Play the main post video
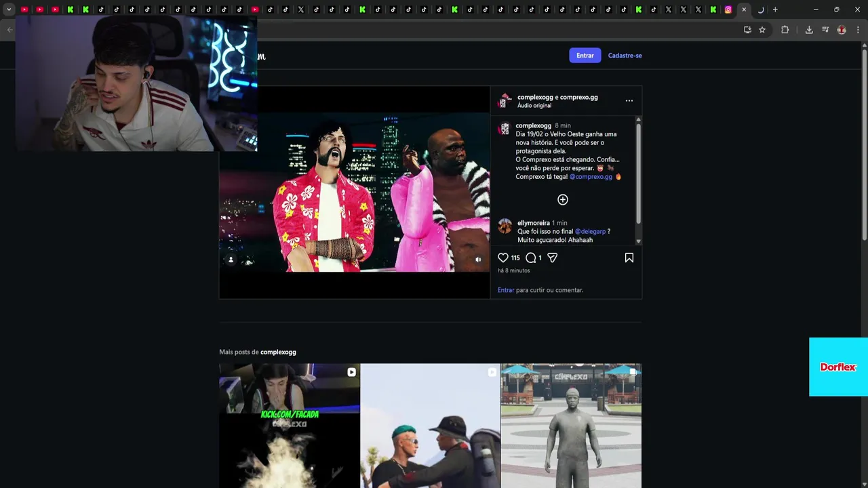 pos(354,192)
